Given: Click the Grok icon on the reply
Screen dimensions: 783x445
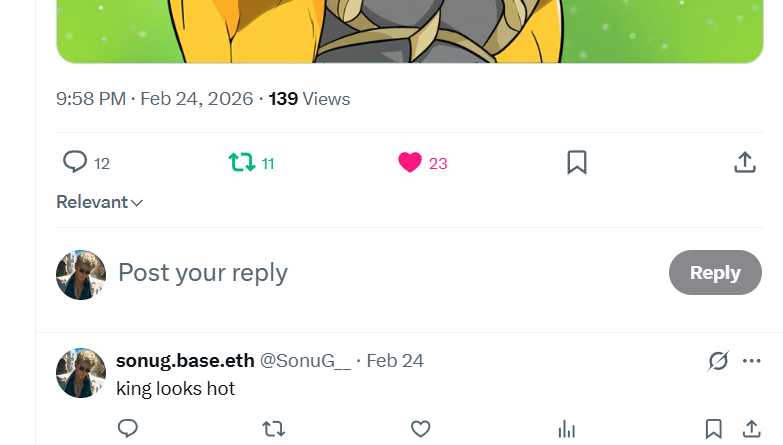Looking at the screenshot, I should (x=718, y=361).
